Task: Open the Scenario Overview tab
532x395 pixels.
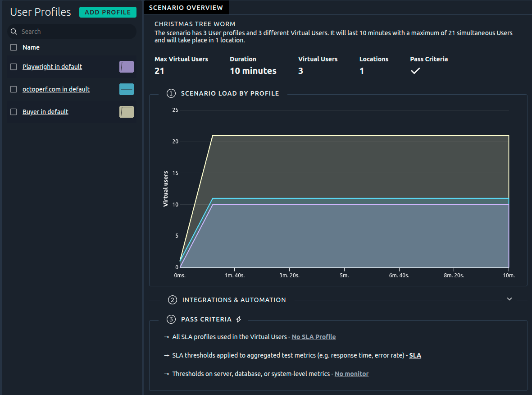Action: [186, 8]
